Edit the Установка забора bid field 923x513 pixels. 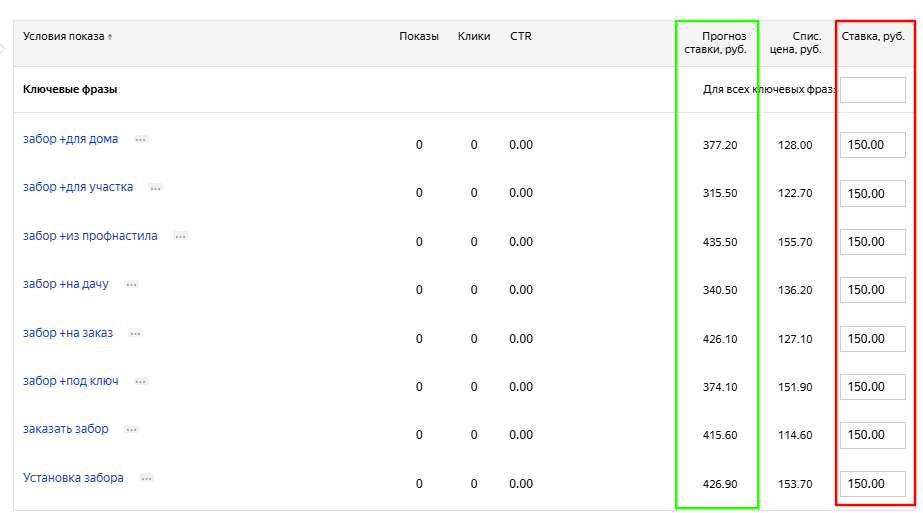tap(872, 484)
